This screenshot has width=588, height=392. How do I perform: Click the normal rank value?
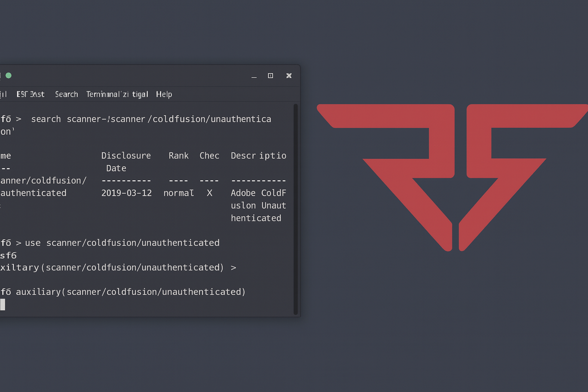pyautogui.click(x=178, y=193)
